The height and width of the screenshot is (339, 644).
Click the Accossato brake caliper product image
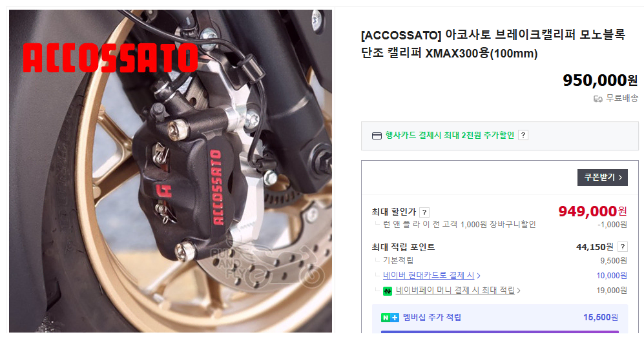coord(171,171)
